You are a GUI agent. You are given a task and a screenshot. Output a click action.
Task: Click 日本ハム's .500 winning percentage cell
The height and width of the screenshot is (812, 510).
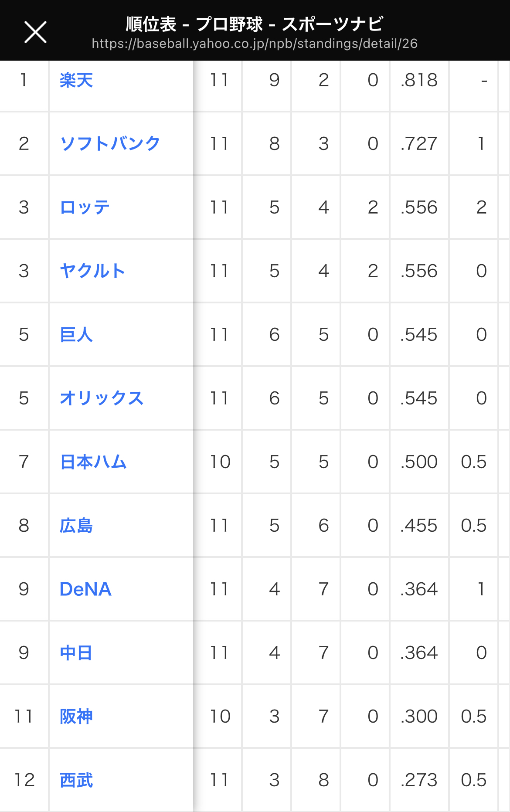coord(419,462)
